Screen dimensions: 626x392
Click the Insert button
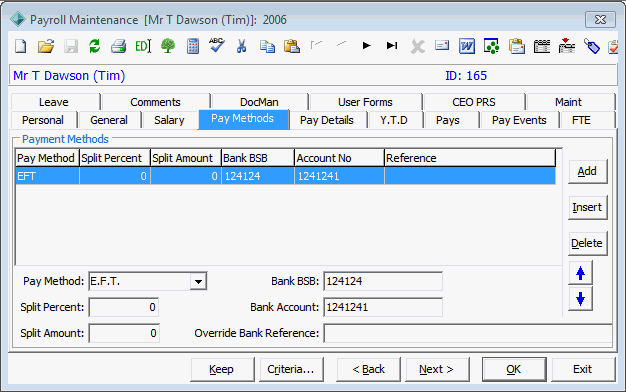(587, 208)
